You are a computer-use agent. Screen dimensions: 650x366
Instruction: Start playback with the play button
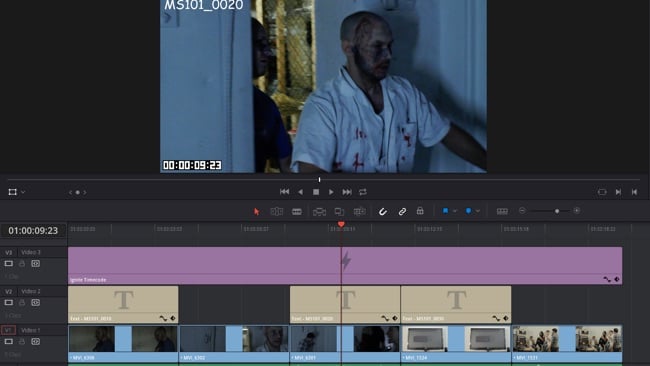[331, 192]
